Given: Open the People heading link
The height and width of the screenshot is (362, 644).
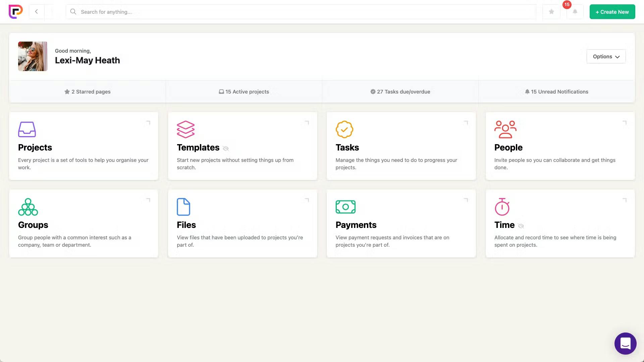Looking at the screenshot, I should pos(508,147).
